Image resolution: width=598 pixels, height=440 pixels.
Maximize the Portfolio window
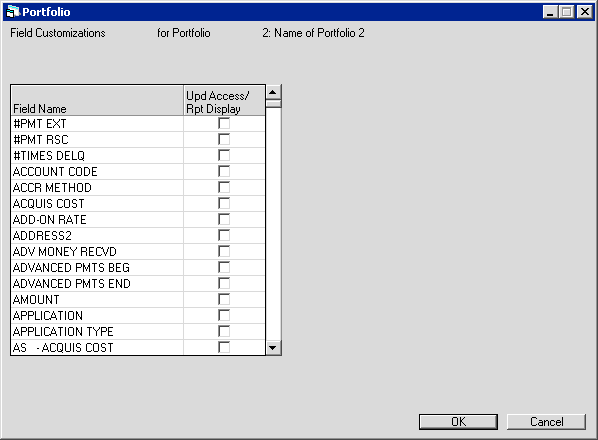(x=566, y=12)
